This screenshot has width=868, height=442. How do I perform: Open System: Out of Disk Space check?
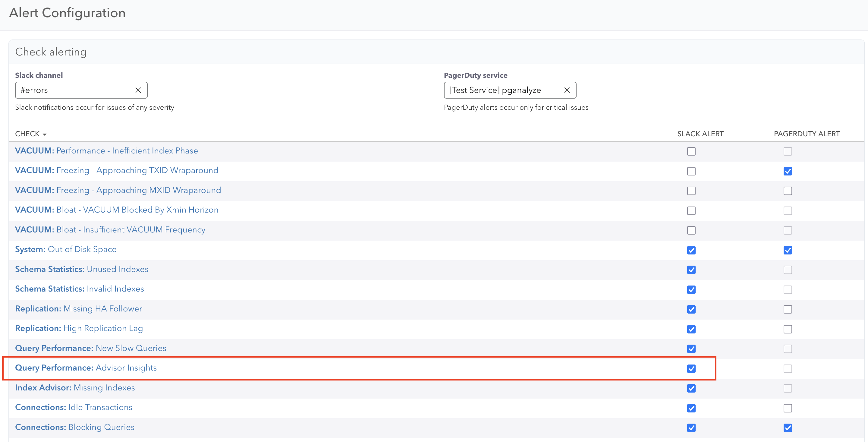(66, 249)
